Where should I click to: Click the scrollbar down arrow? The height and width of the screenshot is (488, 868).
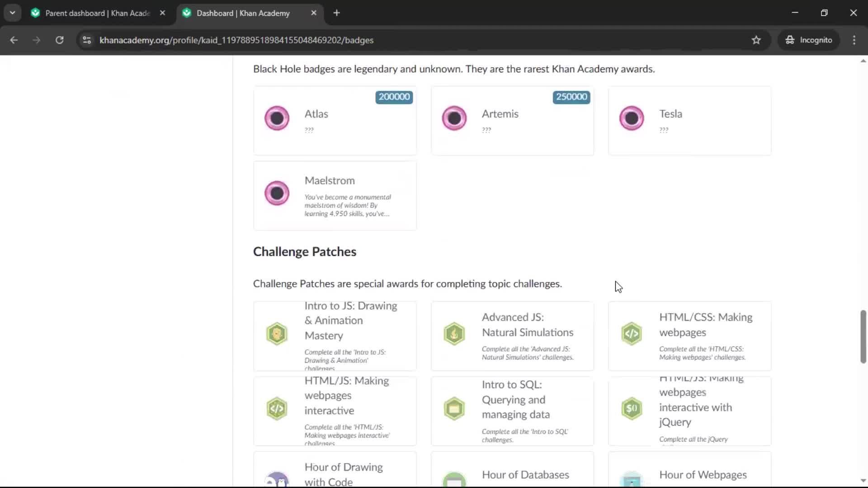tap(863, 481)
